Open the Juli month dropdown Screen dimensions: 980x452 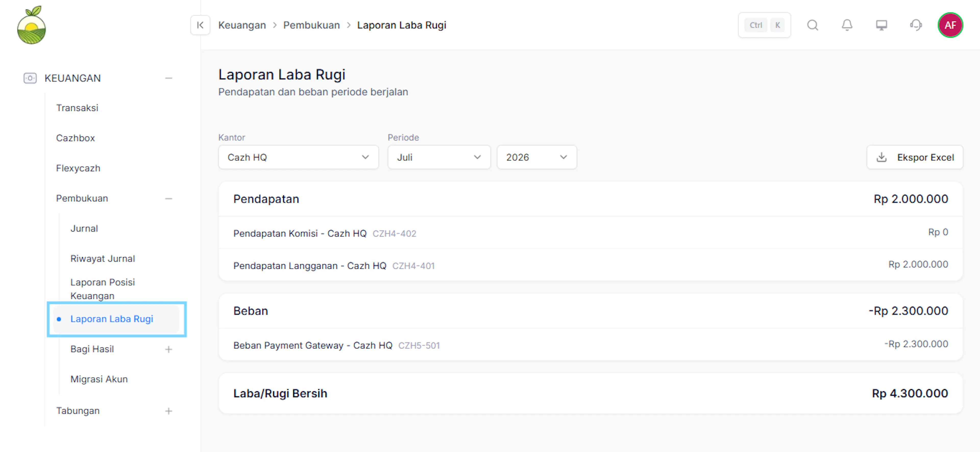click(x=439, y=157)
